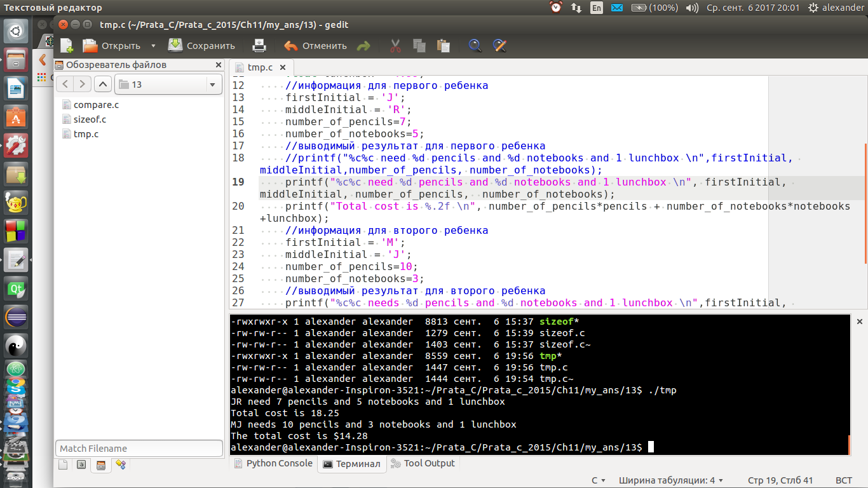
Task: Click the Отменить (Undo) button
Action: tap(316, 46)
